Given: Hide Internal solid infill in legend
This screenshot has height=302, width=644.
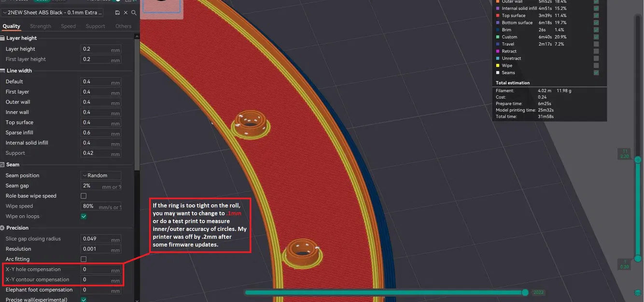Looking at the screenshot, I should 596,9.
